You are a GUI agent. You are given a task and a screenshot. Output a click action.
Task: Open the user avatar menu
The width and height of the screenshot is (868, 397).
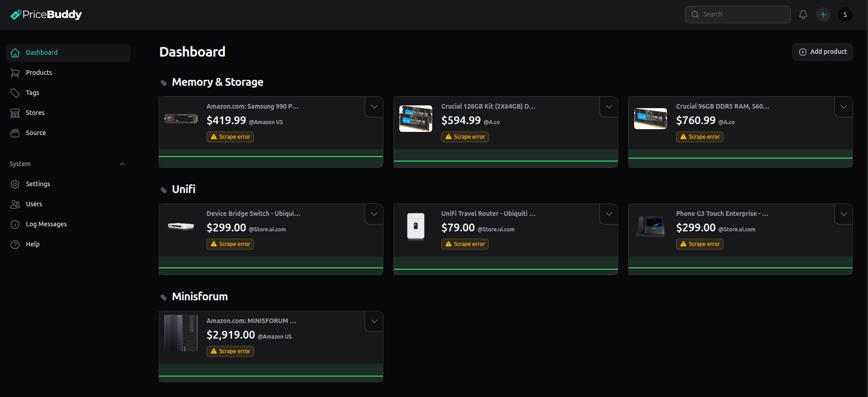(845, 15)
